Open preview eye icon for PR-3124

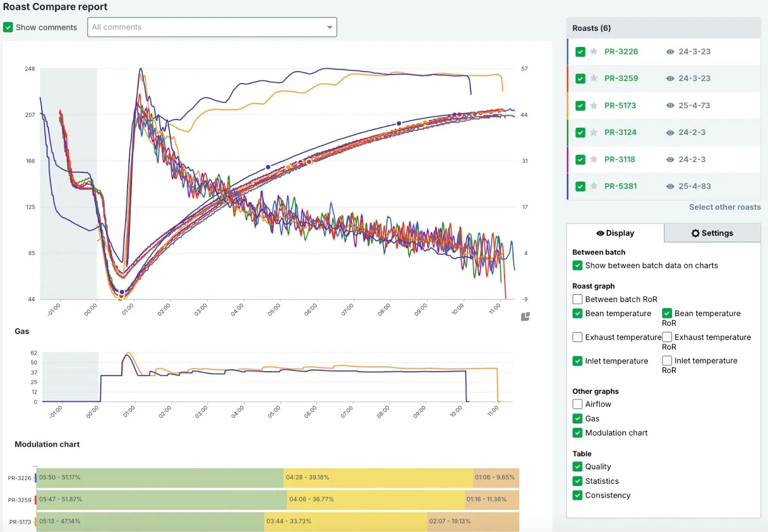coord(671,132)
